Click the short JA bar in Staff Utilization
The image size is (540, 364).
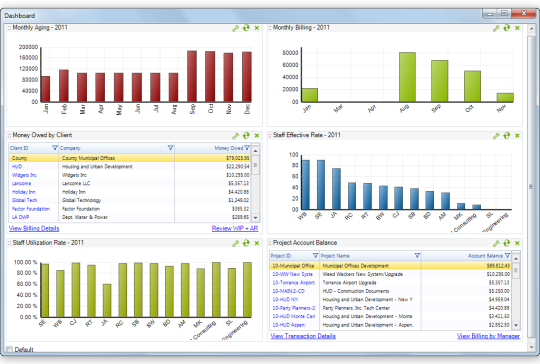107,300
